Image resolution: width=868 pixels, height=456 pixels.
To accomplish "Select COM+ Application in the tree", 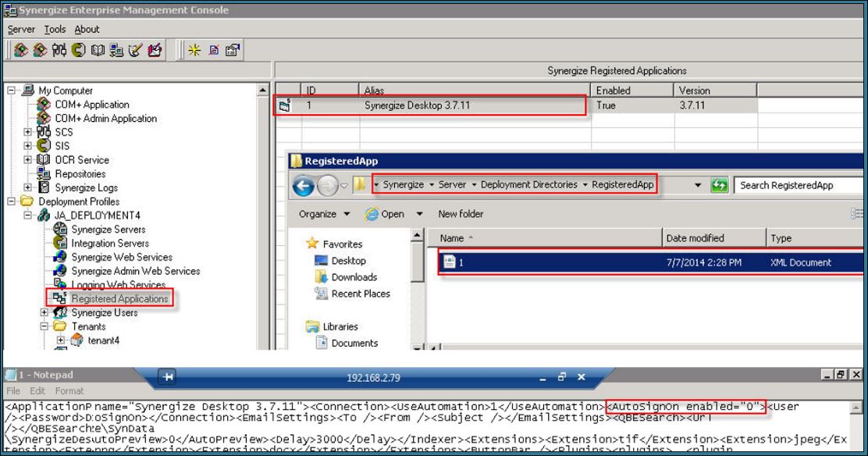I will [92, 104].
